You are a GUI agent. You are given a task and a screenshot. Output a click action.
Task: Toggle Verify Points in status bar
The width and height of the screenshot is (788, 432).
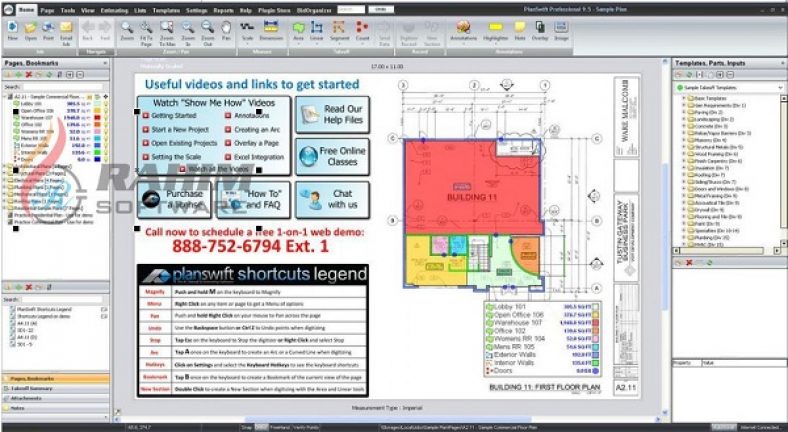click(x=306, y=427)
